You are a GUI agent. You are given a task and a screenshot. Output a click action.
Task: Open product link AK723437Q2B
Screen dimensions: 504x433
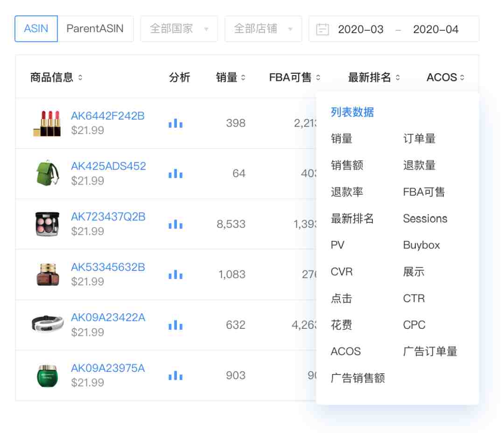[x=108, y=217]
